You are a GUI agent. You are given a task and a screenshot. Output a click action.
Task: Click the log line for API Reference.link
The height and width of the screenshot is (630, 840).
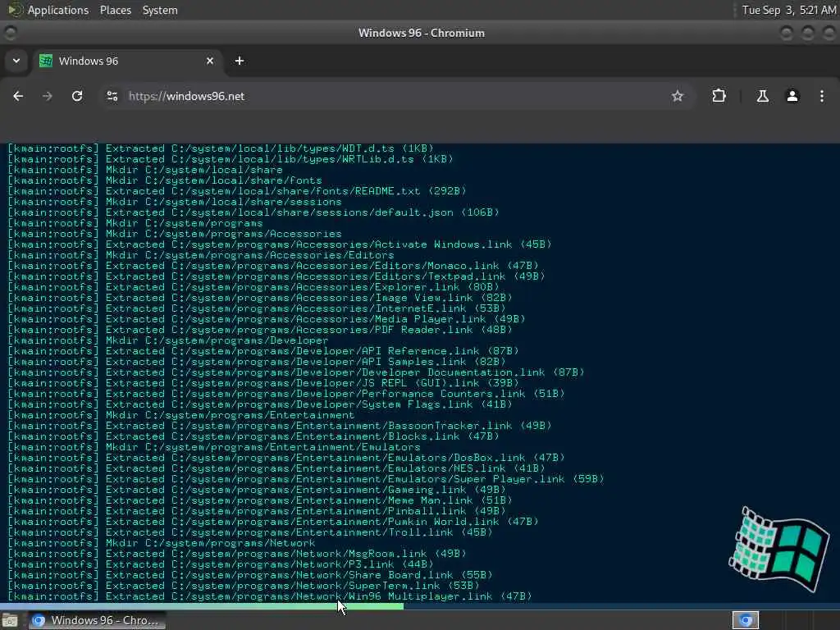[263, 351]
